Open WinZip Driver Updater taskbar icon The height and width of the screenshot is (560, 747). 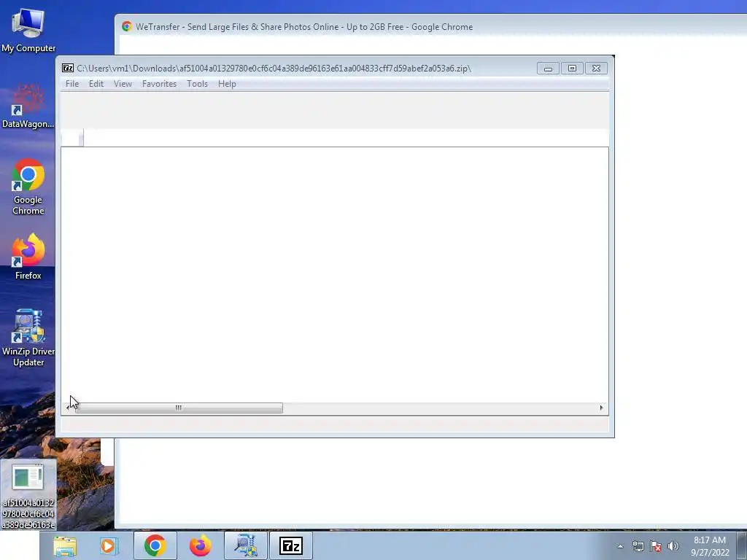pyautogui.click(x=245, y=545)
